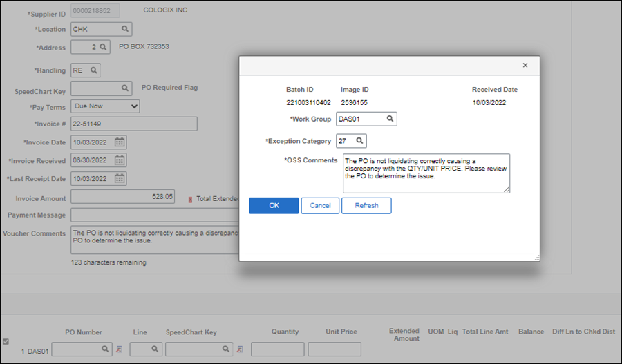Image resolution: width=622 pixels, height=364 pixels.
Task: Click the Quantity field on line 1
Action: 278,349
